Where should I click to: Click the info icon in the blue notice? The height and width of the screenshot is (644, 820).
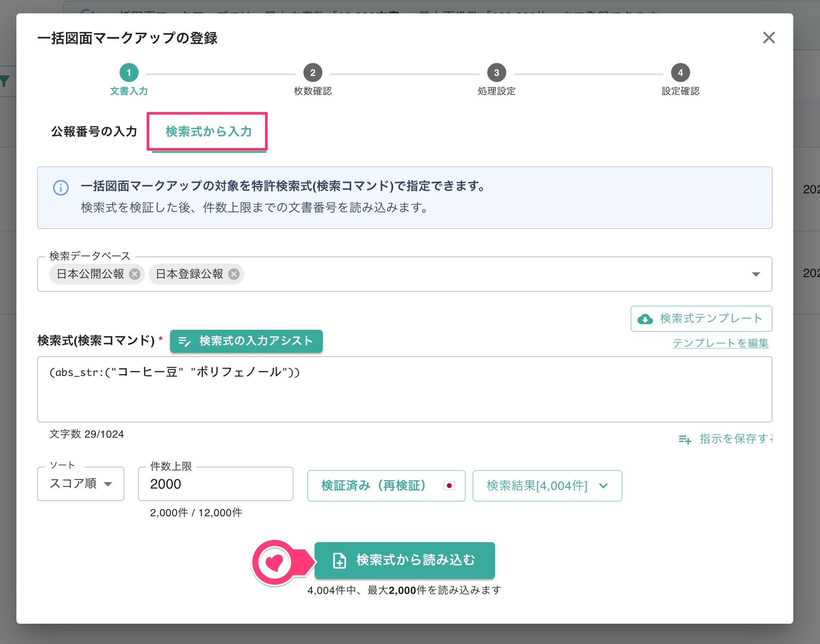pos(61,188)
